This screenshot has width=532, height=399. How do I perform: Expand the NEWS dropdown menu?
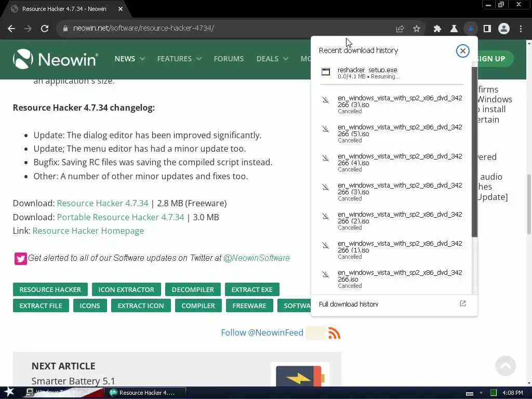point(130,59)
